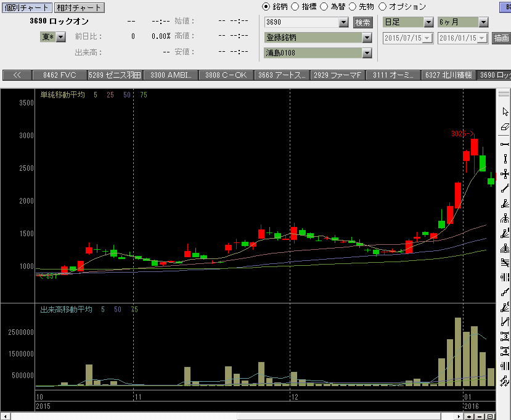Open the 3663 アートス stock tab
This screenshot has height=420, width=511.
(282, 75)
